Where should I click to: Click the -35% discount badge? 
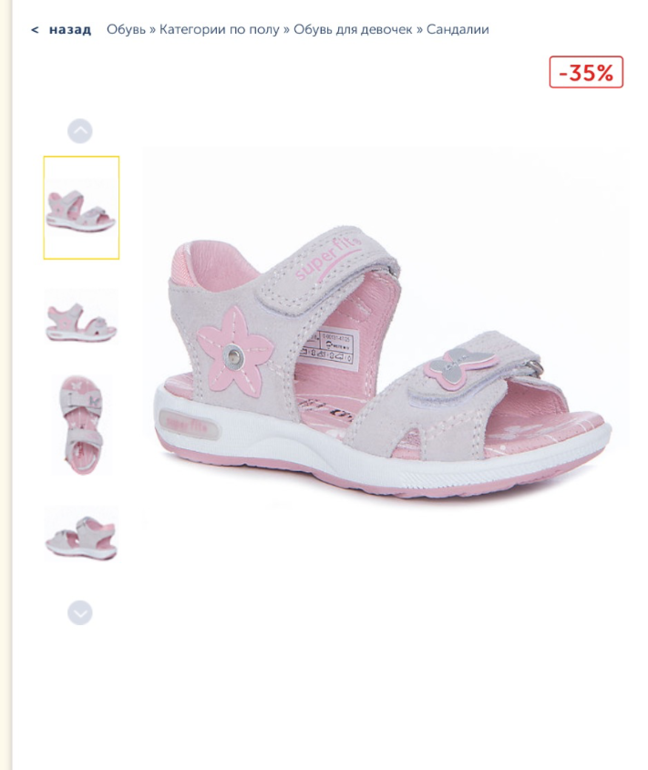click(x=586, y=72)
